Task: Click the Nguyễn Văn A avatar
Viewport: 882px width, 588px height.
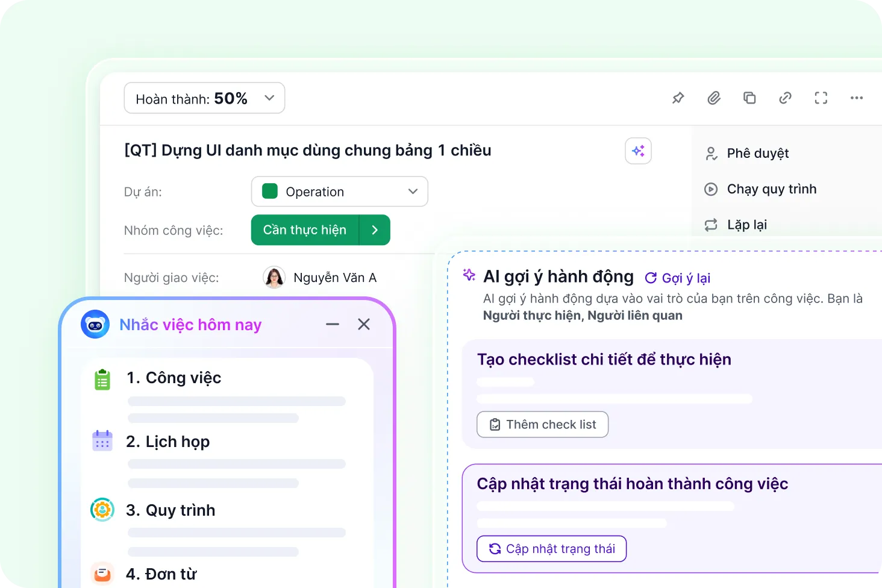Action: 274,278
